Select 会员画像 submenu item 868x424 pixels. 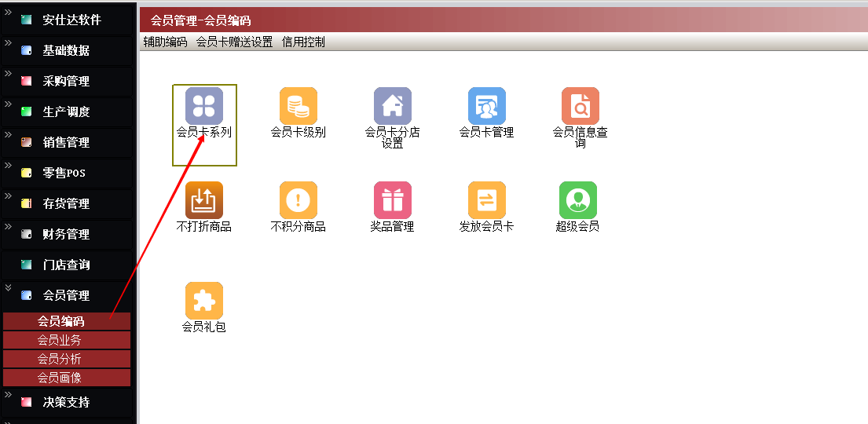pos(67,378)
